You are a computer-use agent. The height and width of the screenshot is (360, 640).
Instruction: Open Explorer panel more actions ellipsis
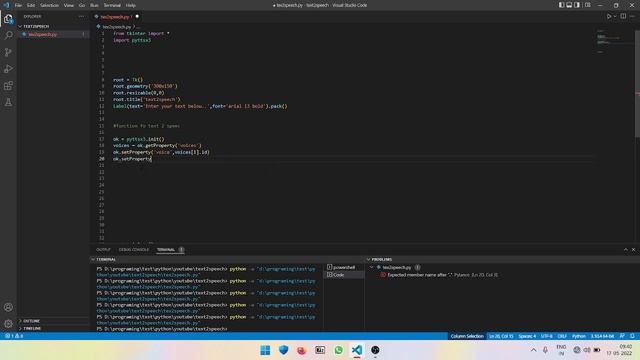coord(81,16)
